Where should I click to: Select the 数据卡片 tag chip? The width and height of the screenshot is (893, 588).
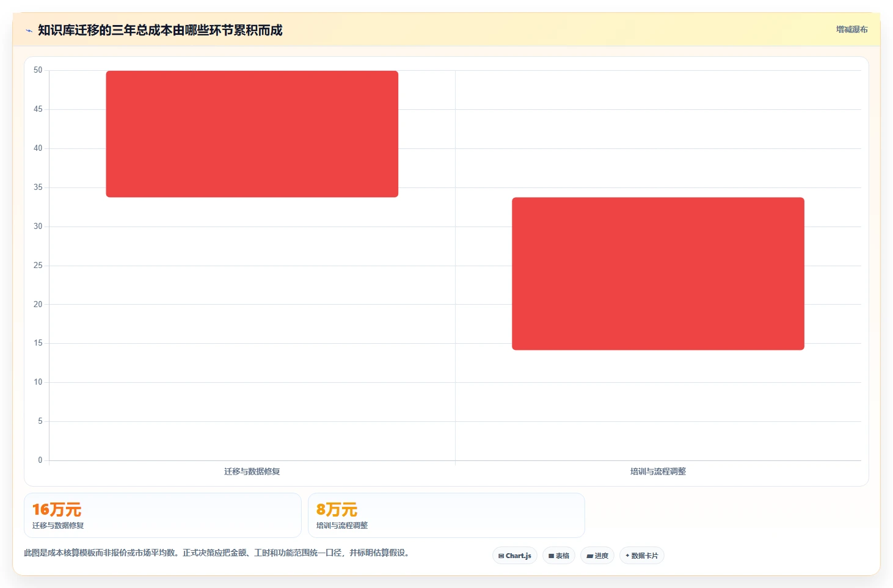tap(642, 556)
